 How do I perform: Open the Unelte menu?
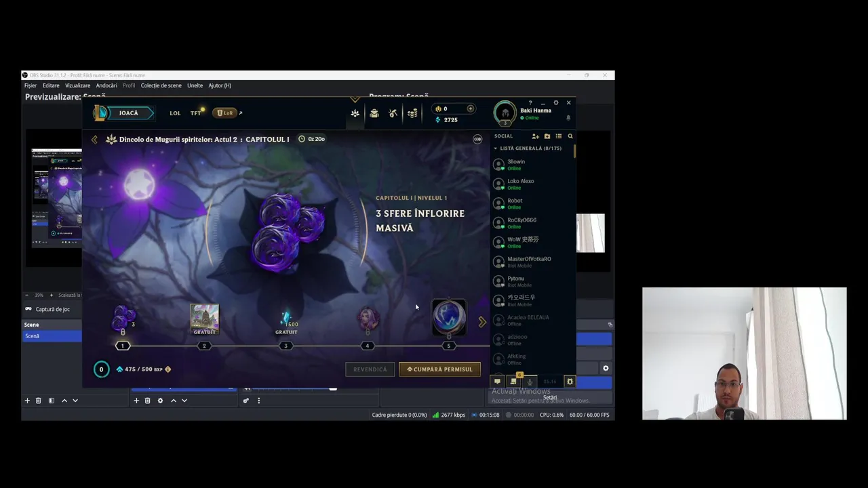(195, 85)
